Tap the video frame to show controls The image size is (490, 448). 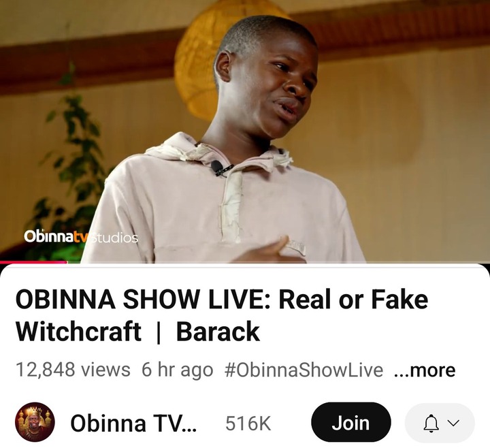[x=245, y=131]
